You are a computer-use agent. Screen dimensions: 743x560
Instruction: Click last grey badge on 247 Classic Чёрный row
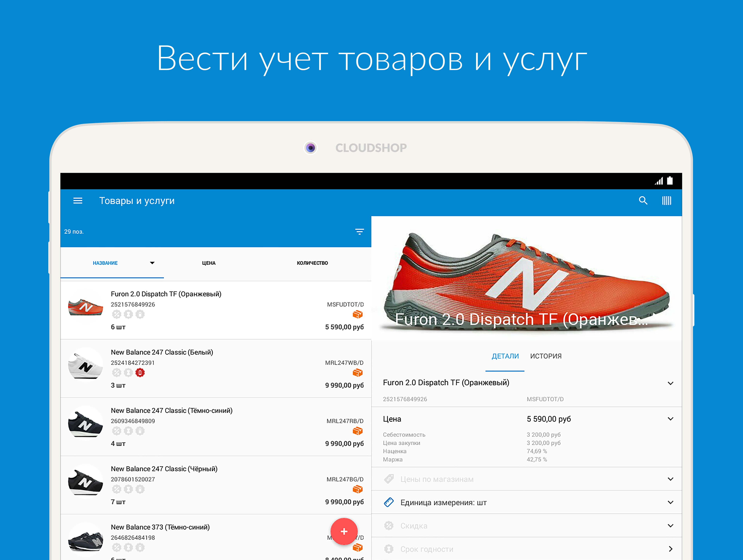click(x=140, y=490)
